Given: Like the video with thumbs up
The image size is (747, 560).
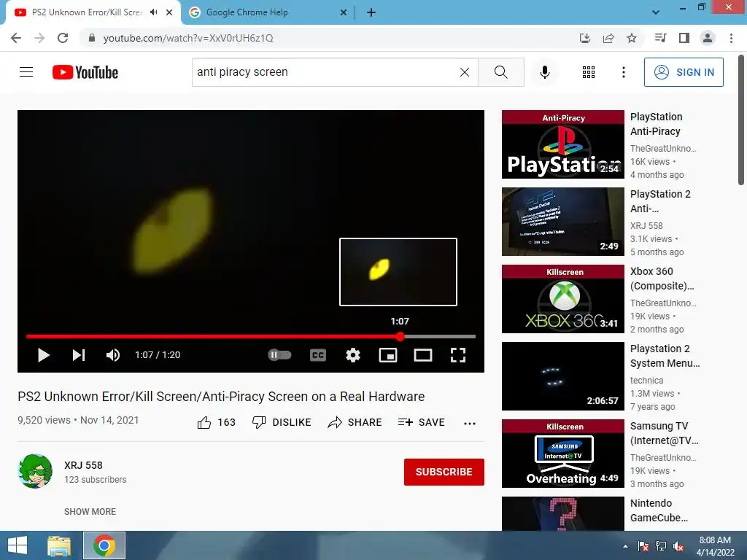Looking at the screenshot, I should [x=204, y=422].
